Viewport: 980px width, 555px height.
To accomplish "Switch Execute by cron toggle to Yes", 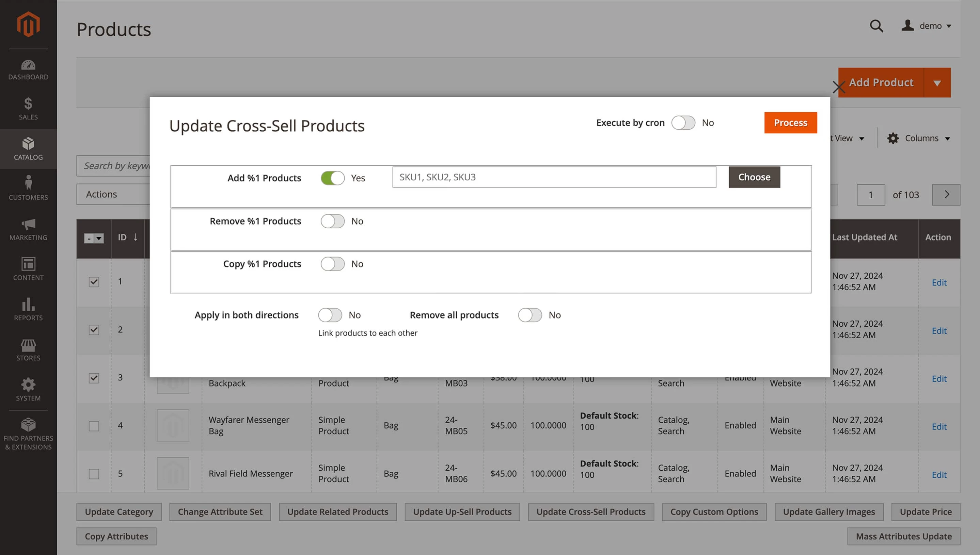I will click(x=683, y=123).
